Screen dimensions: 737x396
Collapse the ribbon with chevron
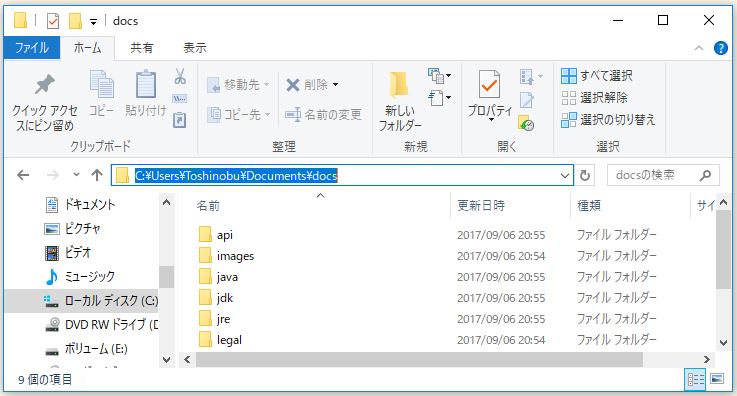click(x=699, y=48)
